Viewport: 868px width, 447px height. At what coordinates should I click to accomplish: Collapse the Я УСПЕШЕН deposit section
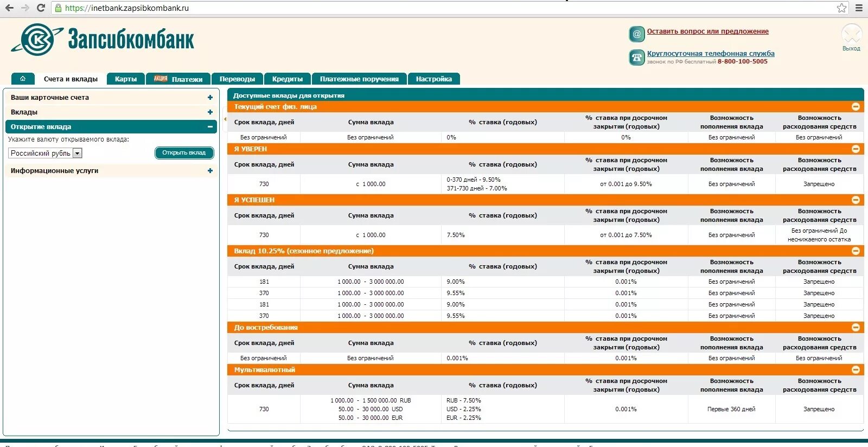click(856, 200)
